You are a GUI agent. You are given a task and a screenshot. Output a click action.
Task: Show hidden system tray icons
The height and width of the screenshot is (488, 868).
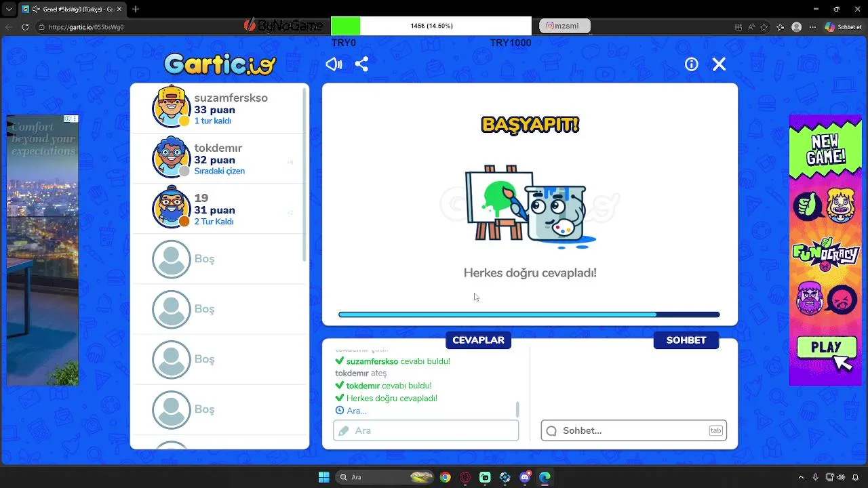tap(801, 477)
